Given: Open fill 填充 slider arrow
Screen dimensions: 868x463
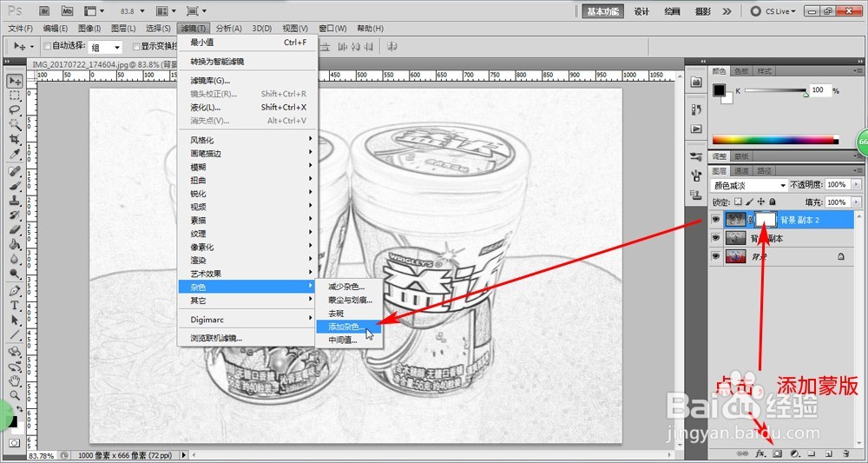Looking at the screenshot, I should [x=857, y=202].
